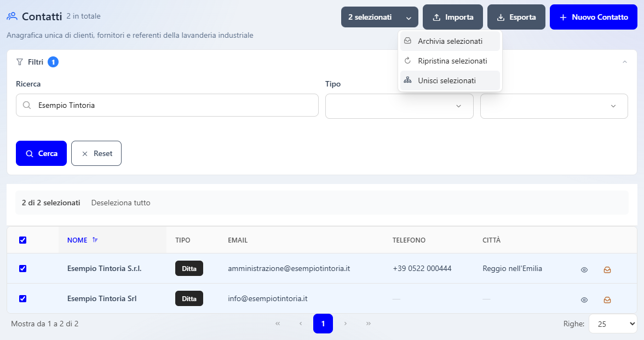Open the 2 selezionati dropdown
The height and width of the screenshot is (340, 644).
pos(380,18)
